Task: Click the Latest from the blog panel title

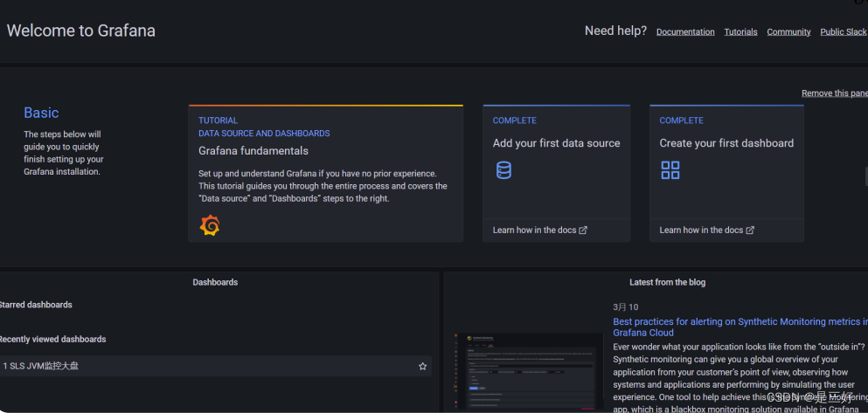Action: 668,282
